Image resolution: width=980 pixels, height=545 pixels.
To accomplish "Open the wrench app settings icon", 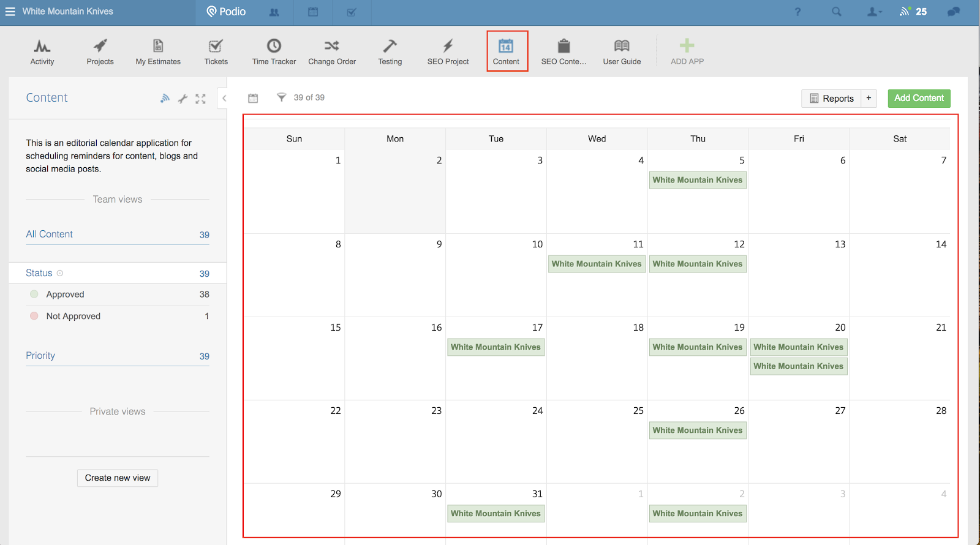I will tap(183, 99).
